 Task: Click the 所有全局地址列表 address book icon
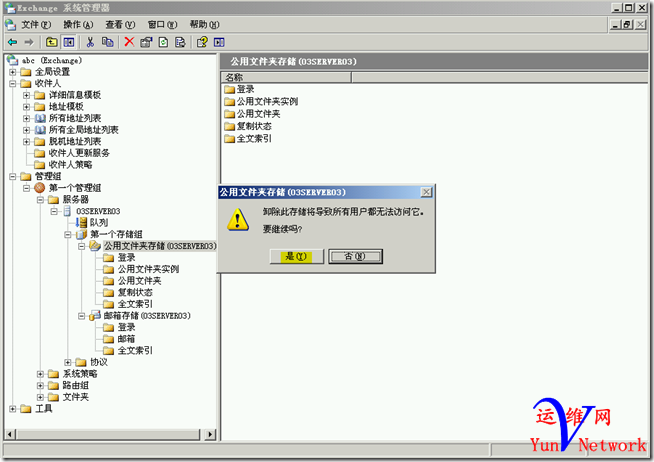pyautogui.click(x=40, y=130)
